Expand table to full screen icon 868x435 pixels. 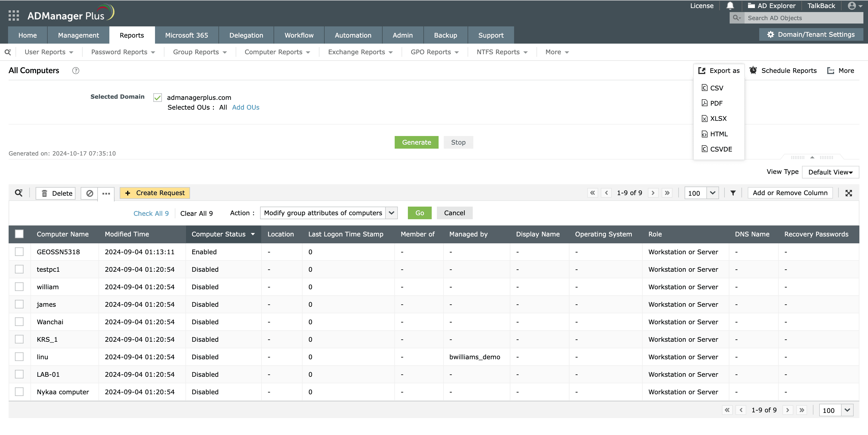pos(848,193)
